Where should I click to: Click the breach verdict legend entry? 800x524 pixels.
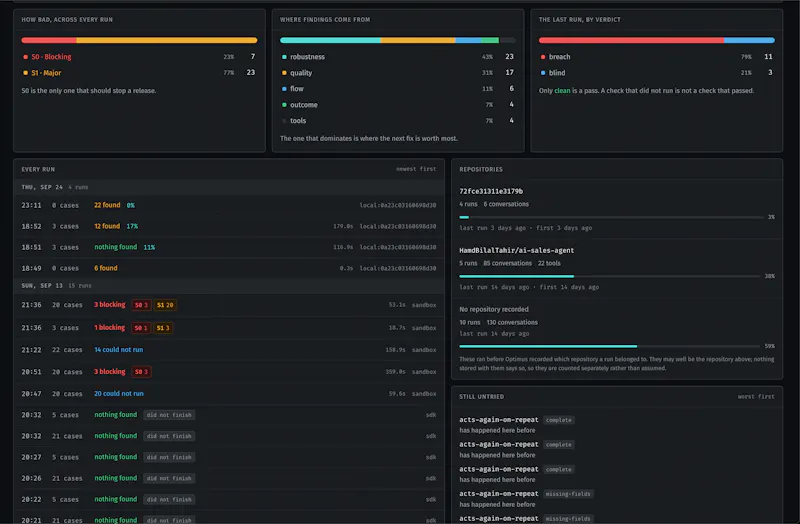[656, 57]
